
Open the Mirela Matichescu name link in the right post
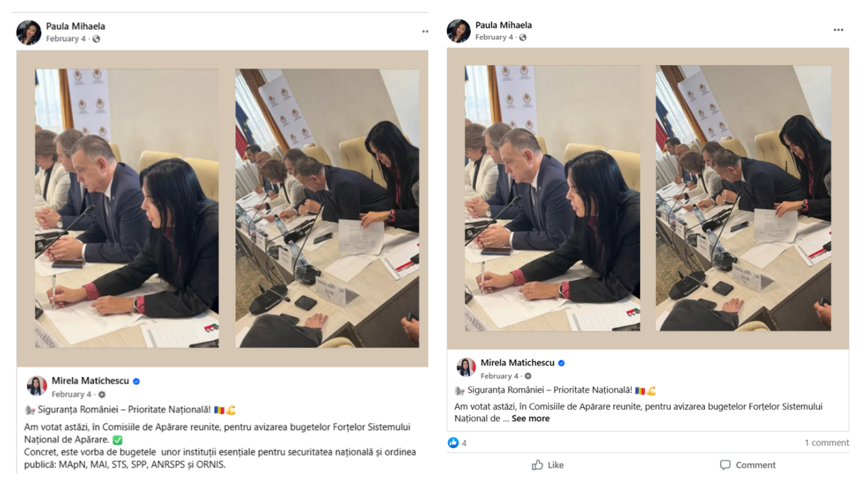[x=517, y=363]
